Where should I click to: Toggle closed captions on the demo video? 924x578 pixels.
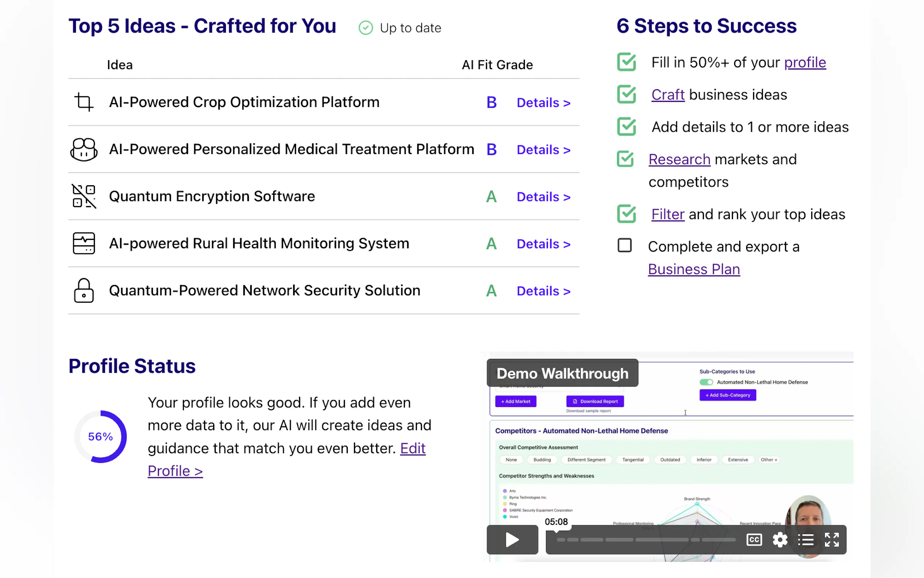pyautogui.click(x=754, y=540)
